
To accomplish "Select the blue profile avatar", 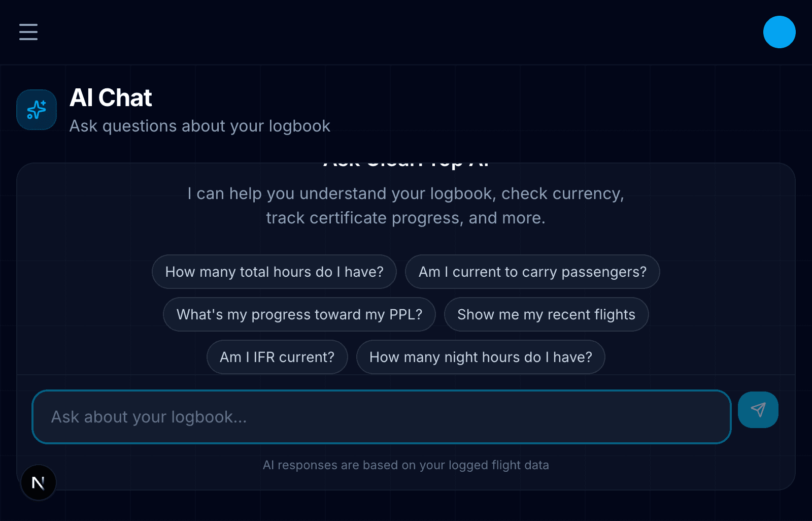I will 779,32.
